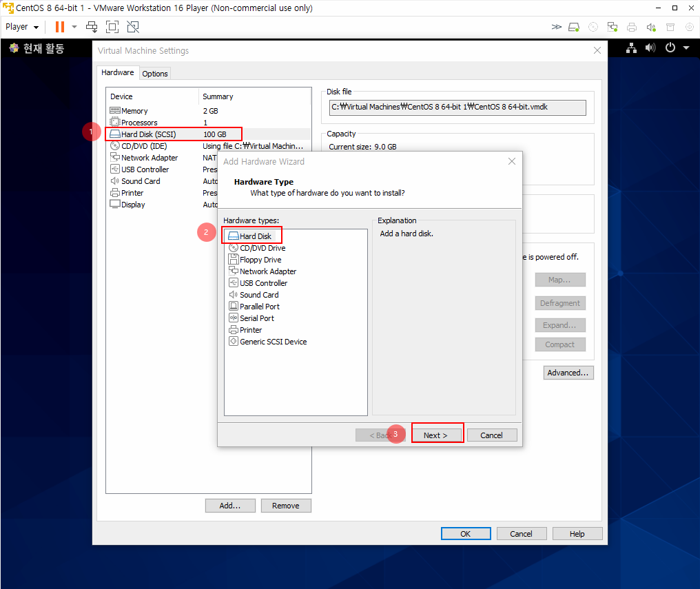Image resolution: width=700 pixels, height=589 pixels.
Task: Click Next in the Add Hardware Wizard
Action: [436, 435]
